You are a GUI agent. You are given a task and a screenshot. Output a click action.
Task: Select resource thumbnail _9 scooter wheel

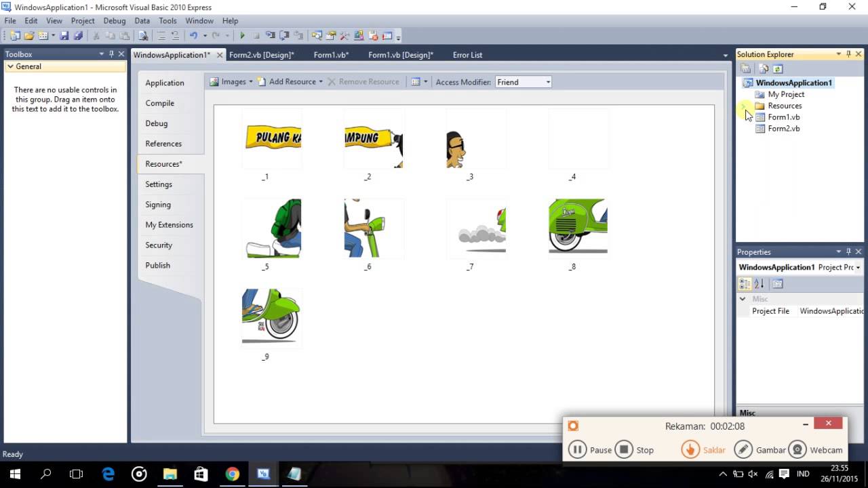coord(272,319)
